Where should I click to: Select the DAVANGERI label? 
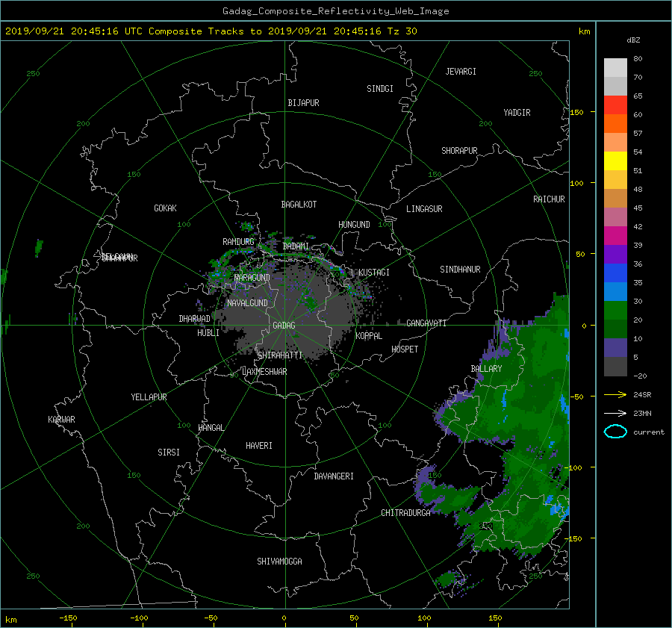(x=334, y=476)
